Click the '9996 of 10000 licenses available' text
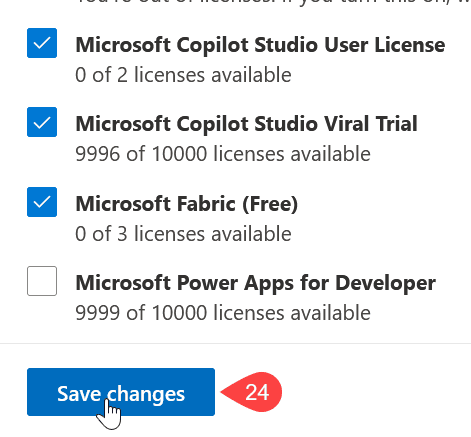This screenshot has height=437, width=471. [223, 154]
